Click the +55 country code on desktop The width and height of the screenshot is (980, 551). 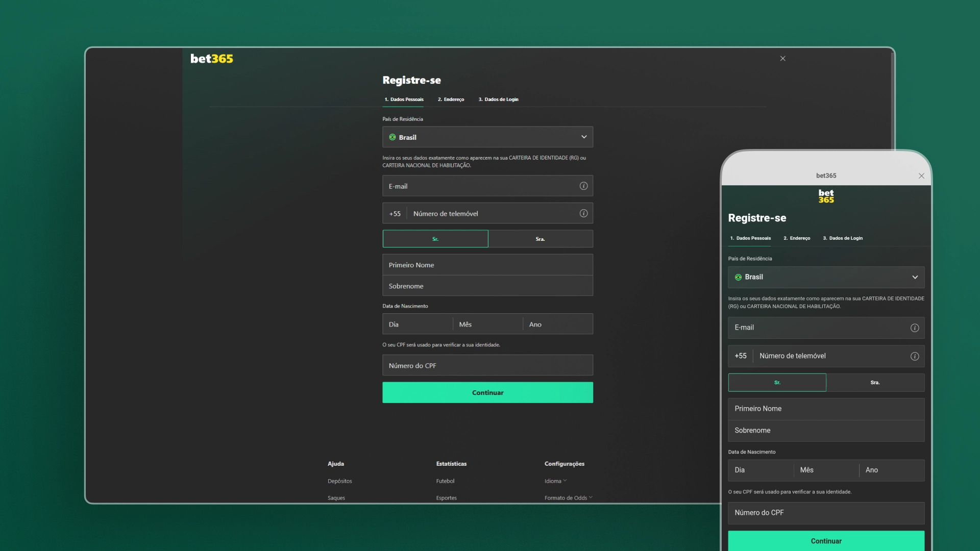tap(395, 214)
